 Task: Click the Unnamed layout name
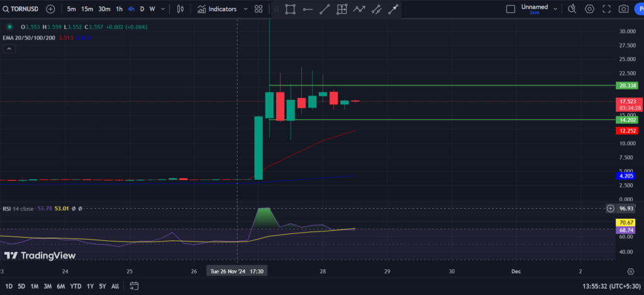pyautogui.click(x=535, y=6)
